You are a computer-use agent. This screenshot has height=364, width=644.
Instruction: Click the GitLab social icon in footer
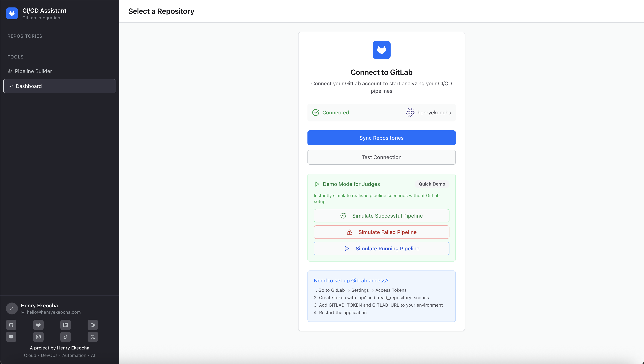click(38, 325)
